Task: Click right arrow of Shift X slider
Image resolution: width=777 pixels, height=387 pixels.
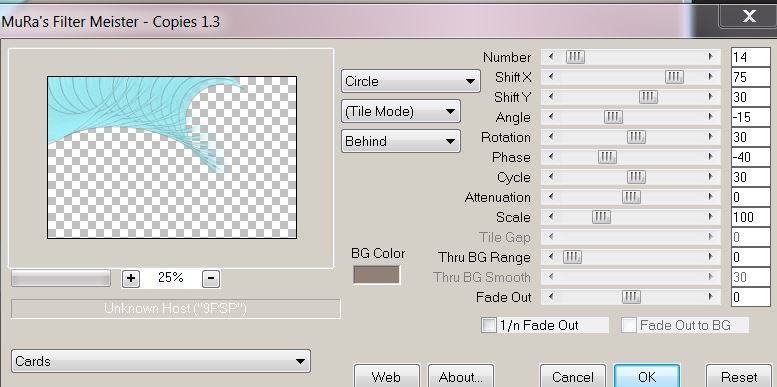Action: pos(711,77)
